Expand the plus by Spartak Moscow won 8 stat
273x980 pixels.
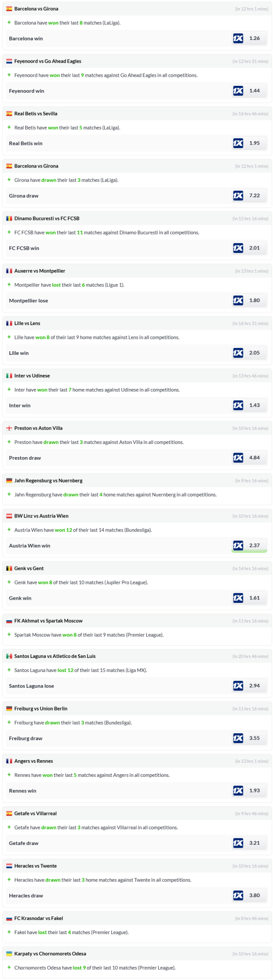tap(9, 635)
